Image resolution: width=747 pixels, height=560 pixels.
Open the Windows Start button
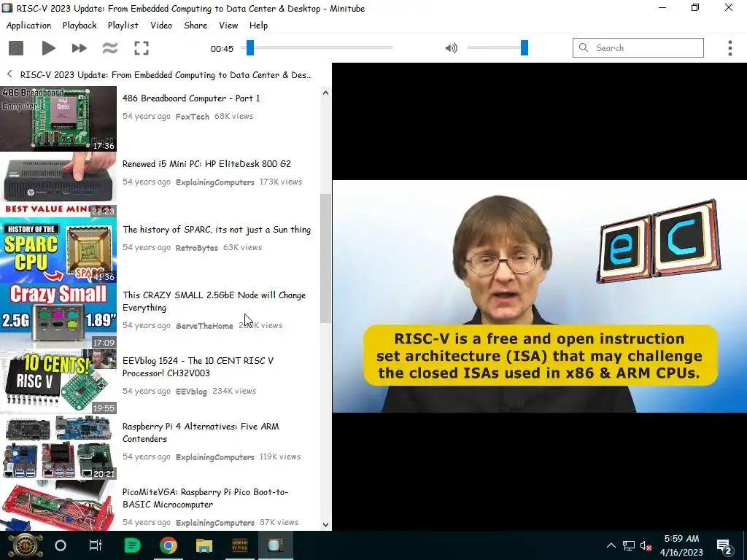26,545
